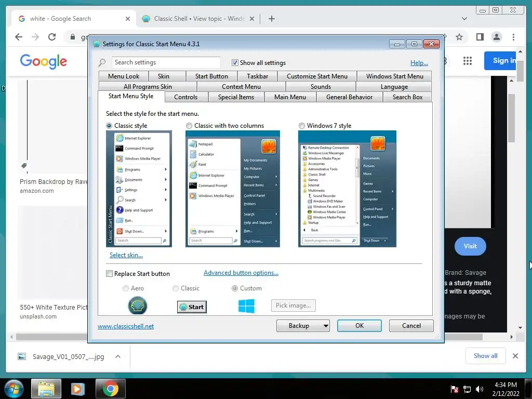Image resolution: width=532 pixels, height=399 pixels.
Task: Enable the Replace Start button checkbox
Action: (x=109, y=273)
